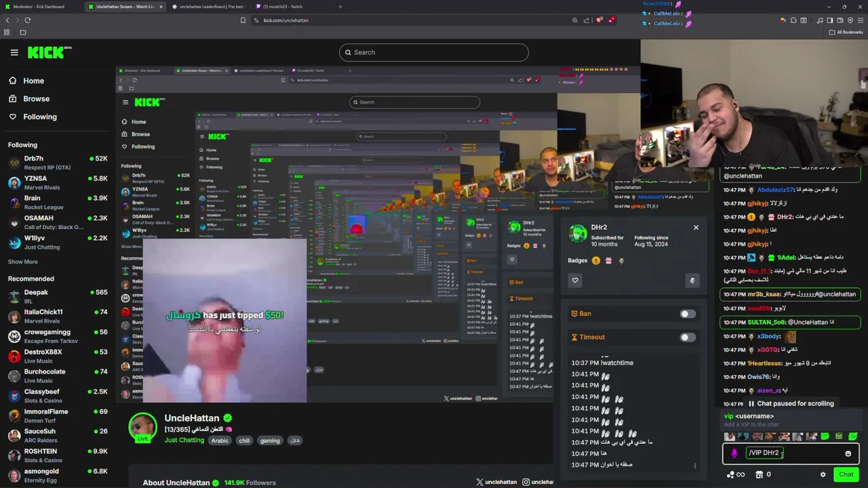Focus the Kick search box
The image size is (868, 488).
click(434, 52)
